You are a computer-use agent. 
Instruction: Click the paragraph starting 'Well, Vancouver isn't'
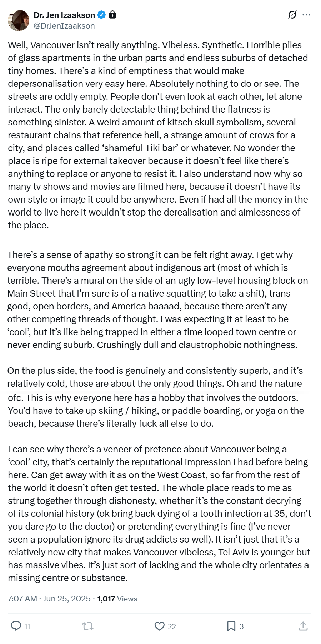click(159, 135)
